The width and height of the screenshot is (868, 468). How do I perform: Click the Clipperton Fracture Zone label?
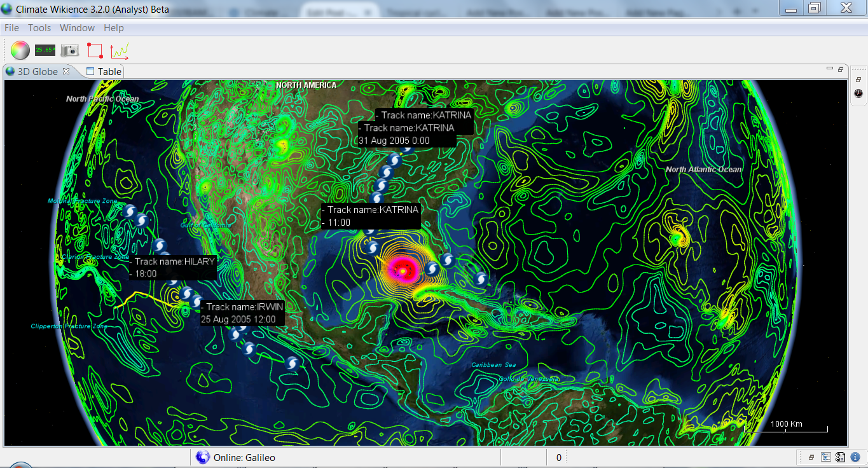point(69,326)
